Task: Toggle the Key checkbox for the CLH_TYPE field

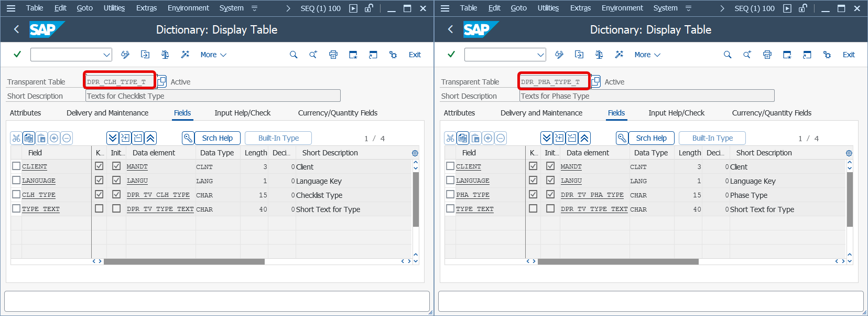Action: [99, 195]
